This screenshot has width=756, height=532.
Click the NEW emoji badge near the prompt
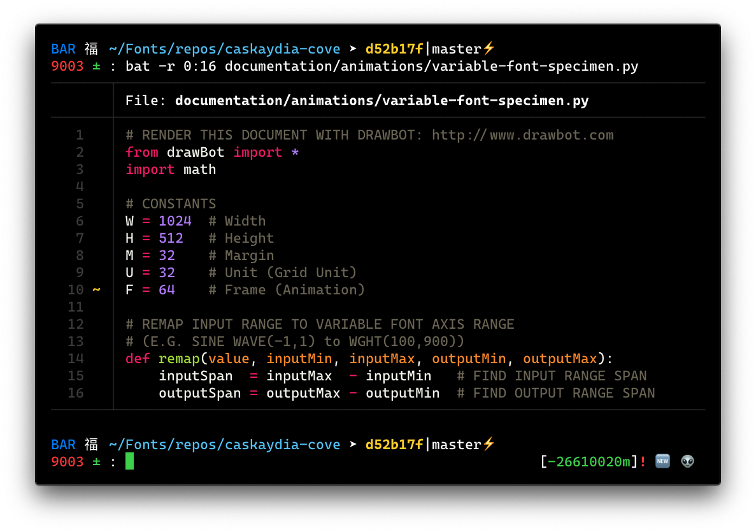tap(662, 461)
